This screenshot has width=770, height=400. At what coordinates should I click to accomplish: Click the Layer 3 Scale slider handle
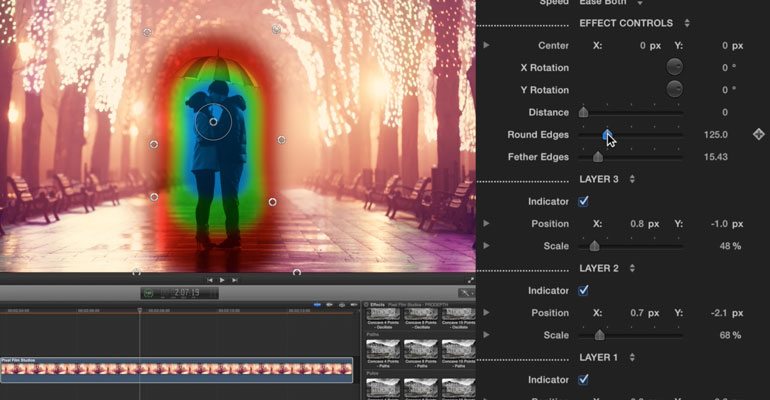594,245
